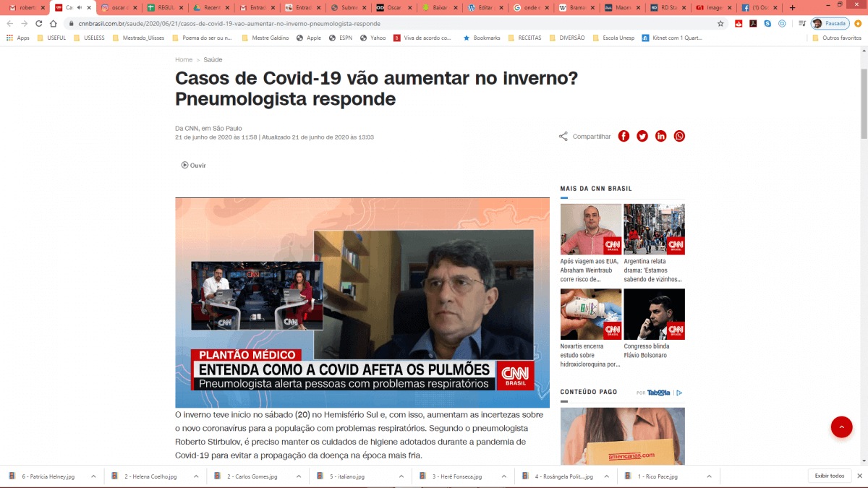This screenshot has height=488, width=868.
Task: Expand options for 2 - Helena Coelho.jpg download
Action: [195, 476]
